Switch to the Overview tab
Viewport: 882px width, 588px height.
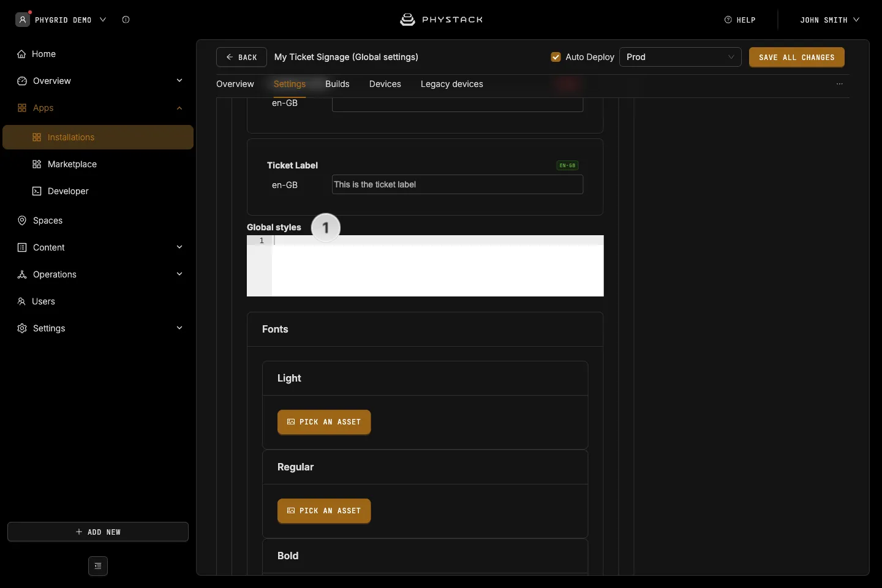235,84
